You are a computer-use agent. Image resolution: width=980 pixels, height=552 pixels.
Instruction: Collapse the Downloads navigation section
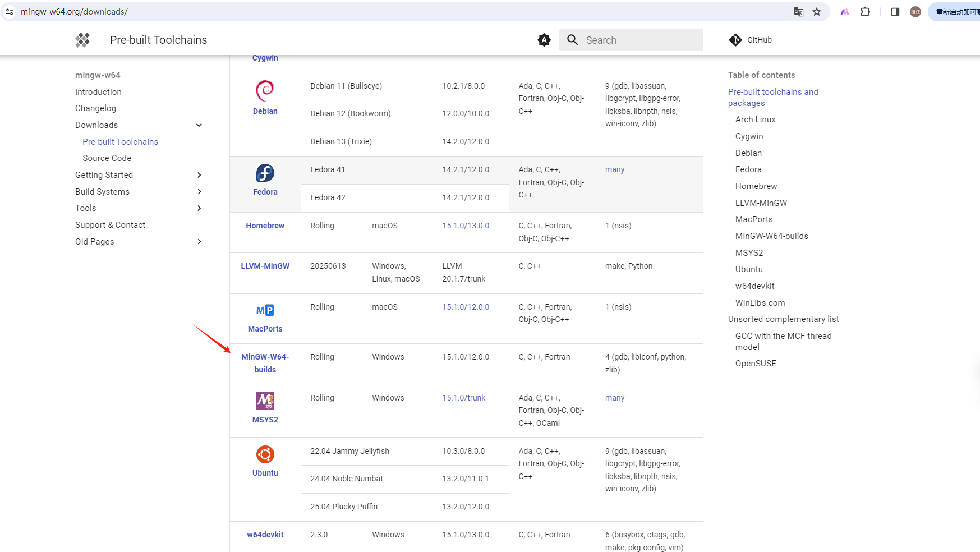coord(199,125)
